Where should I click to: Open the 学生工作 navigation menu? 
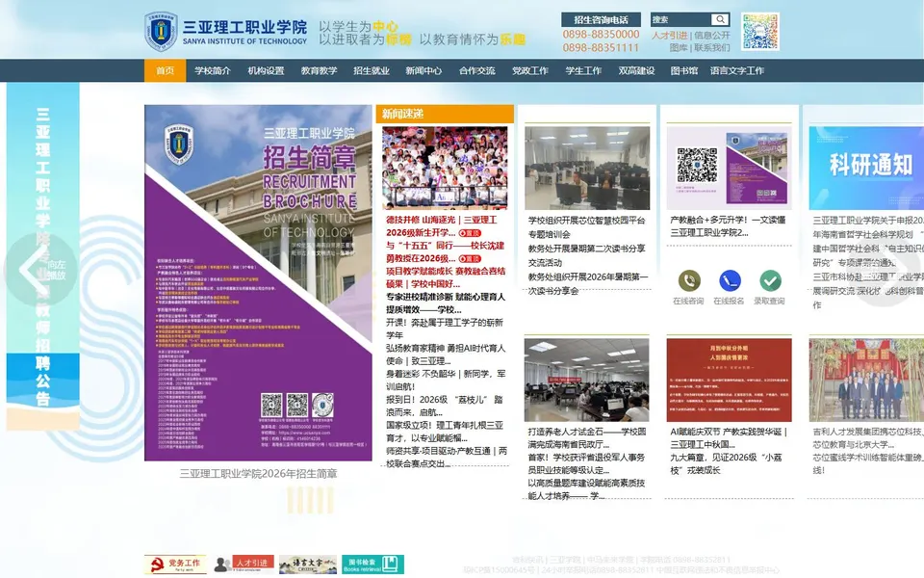coord(583,70)
